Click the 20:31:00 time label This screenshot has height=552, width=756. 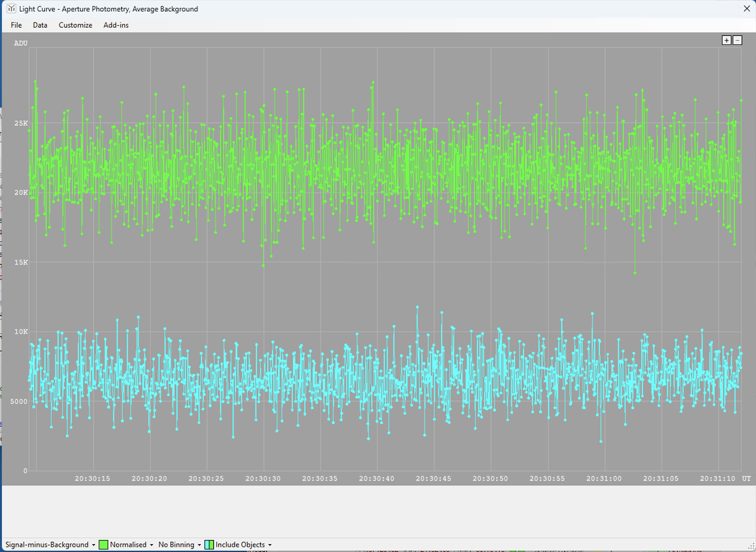(x=604, y=479)
